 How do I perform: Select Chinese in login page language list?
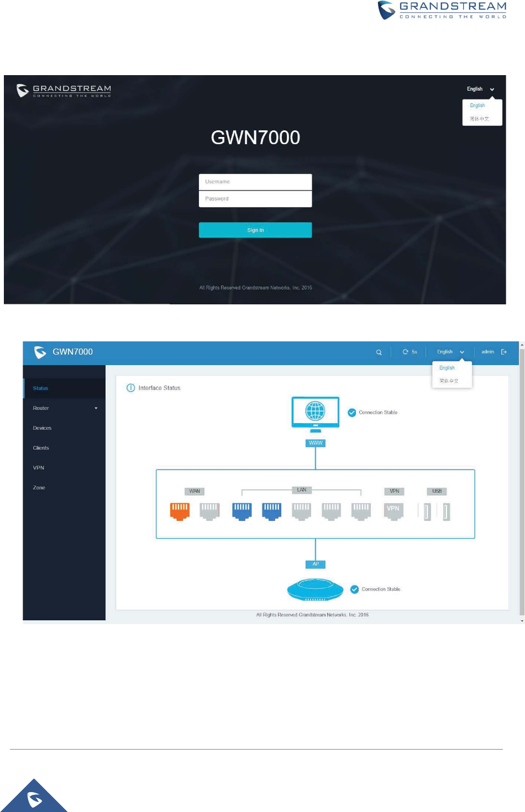coord(479,119)
